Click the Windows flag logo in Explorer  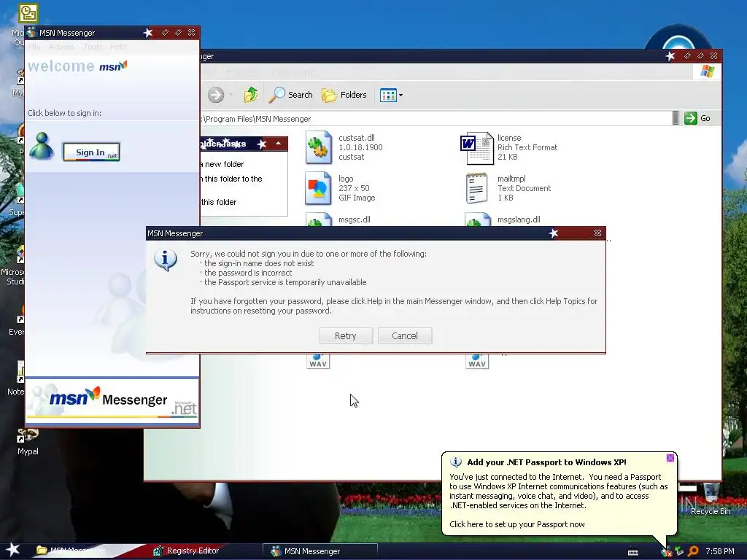click(708, 71)
